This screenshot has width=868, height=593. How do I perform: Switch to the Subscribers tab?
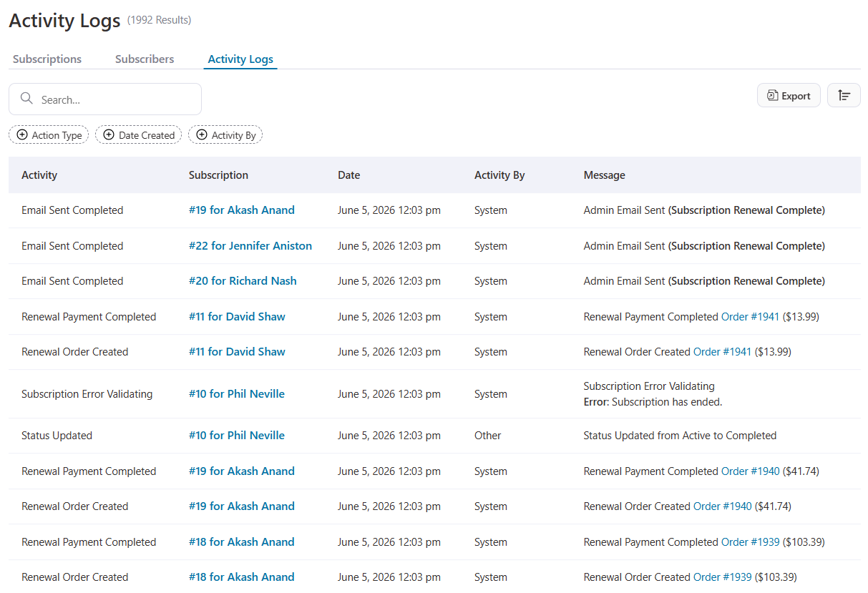pyautogui.click(x=145, y=59)
